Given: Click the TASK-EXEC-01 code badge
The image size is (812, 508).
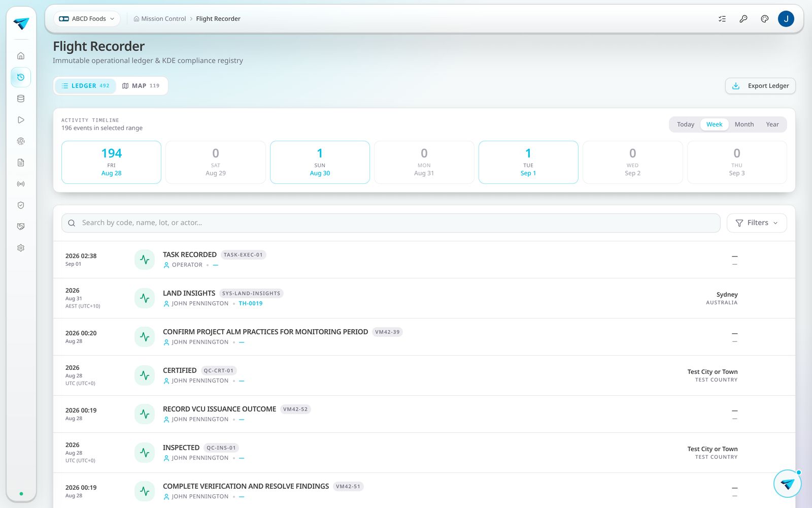Looking at the screenshot, I should point(243,255).
